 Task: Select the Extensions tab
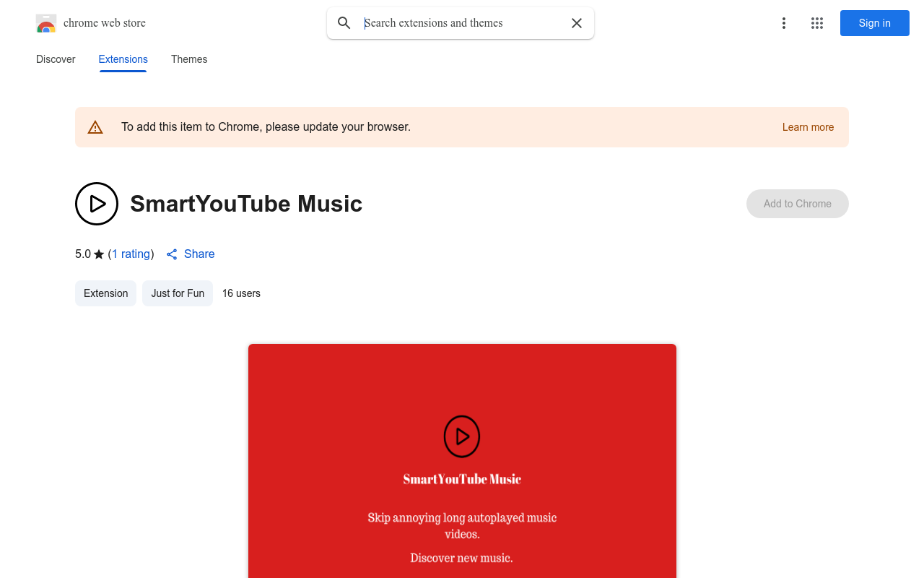123,59
